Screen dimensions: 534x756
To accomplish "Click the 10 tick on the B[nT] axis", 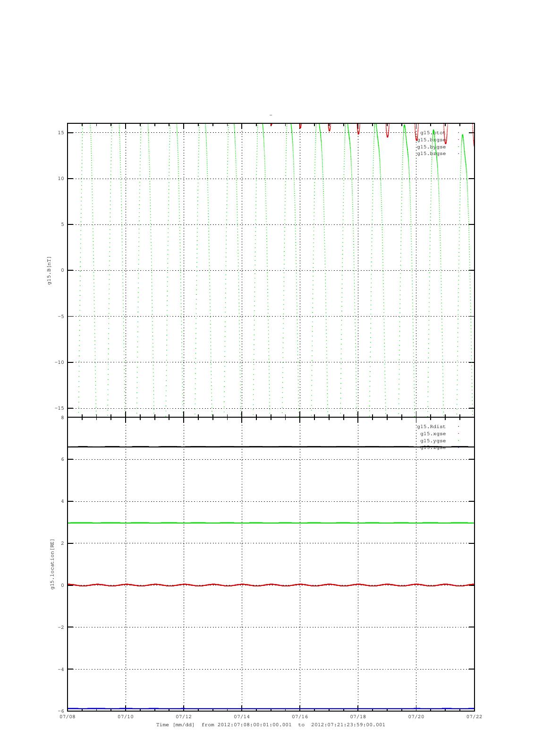I will click(x=61, y=179).
